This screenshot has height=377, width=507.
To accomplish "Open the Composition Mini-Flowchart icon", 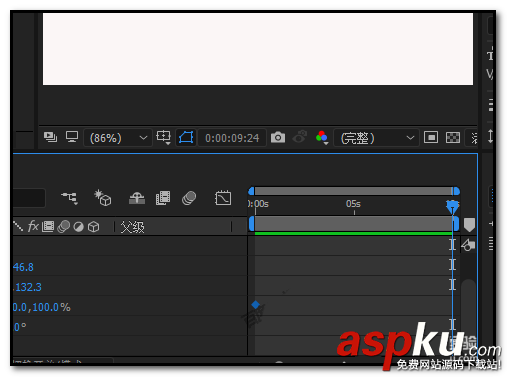I will (70, 198).
